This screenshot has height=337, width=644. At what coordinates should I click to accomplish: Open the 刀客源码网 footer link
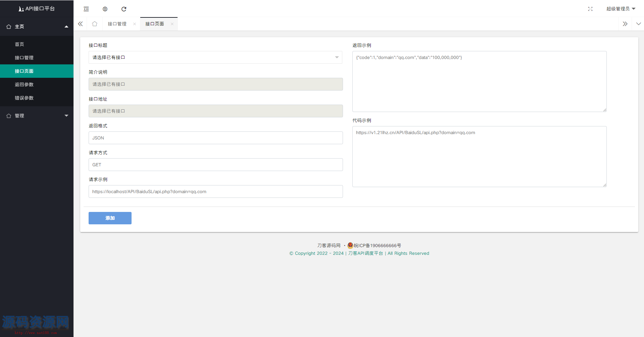(x=329, y=245)
